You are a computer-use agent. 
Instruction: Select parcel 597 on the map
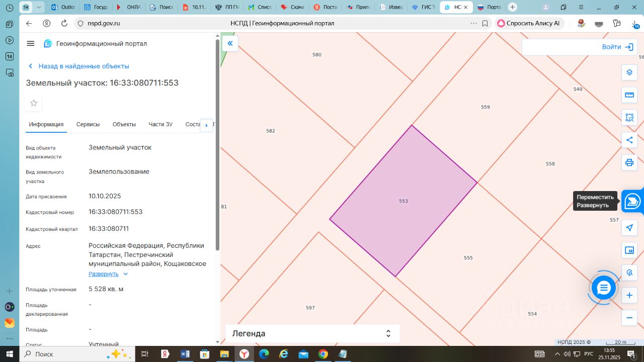pyautogui.click(x=310, y=308)
